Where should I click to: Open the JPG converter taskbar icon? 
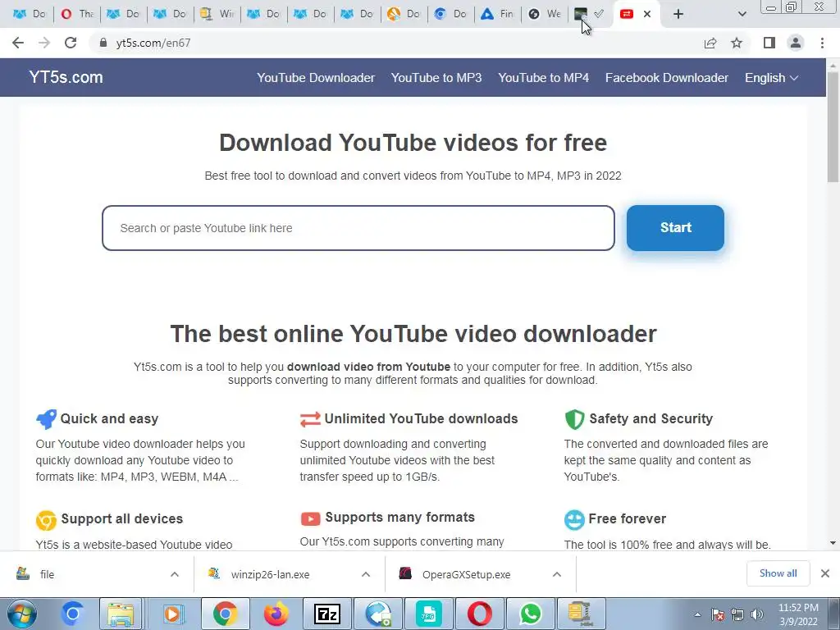point(428,614)
